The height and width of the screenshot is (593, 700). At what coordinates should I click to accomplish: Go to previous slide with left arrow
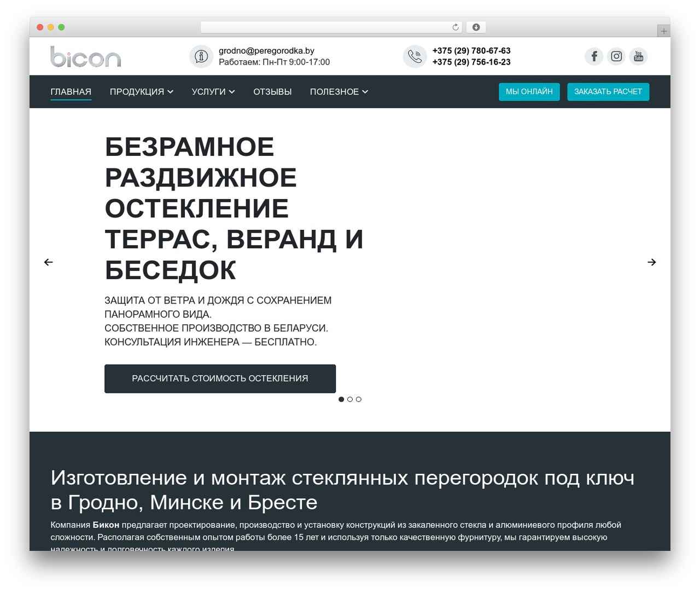(49, 262)
